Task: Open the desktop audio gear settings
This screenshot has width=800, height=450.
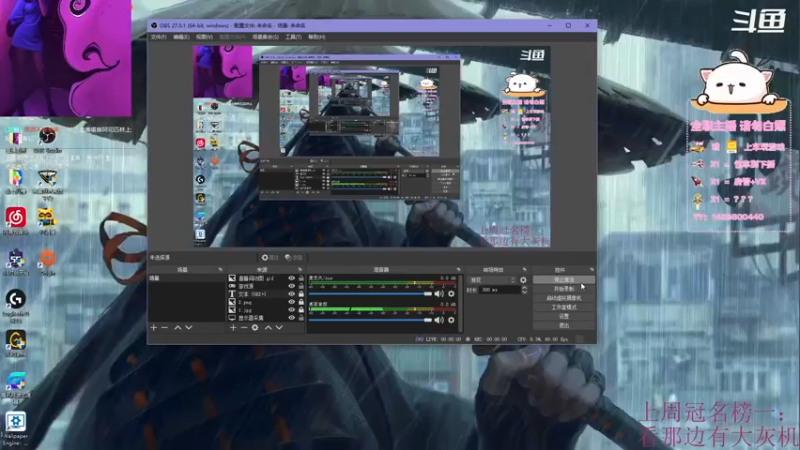Action: pyautogui.click(x=451, y=320)
